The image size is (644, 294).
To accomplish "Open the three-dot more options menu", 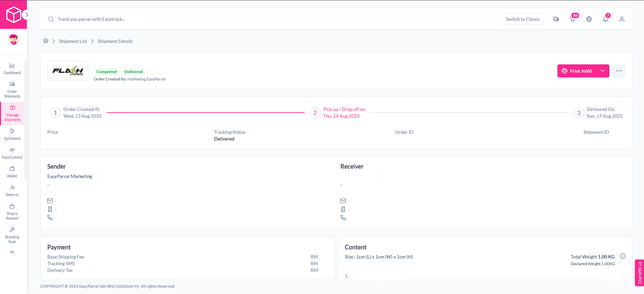I will pos(618,71).
